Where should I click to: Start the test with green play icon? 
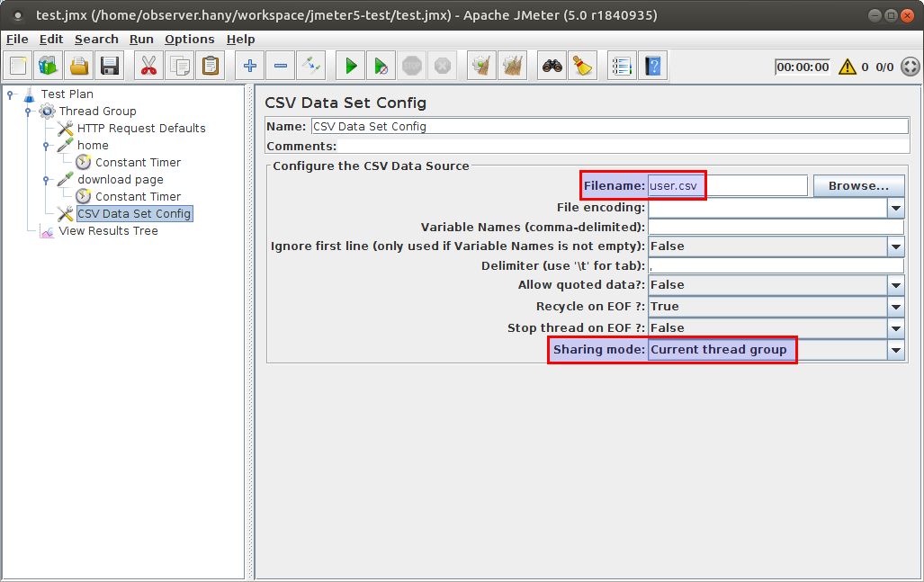(351, 66)
